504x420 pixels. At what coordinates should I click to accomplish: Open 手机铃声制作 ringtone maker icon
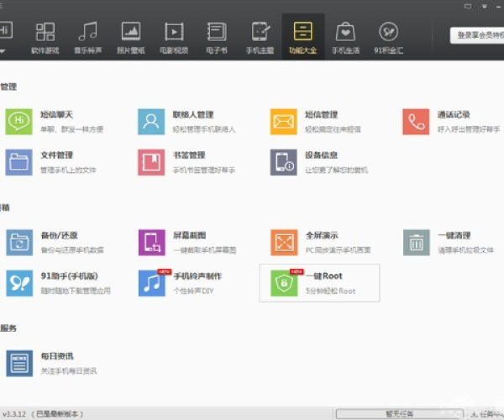tap(152, 283)
